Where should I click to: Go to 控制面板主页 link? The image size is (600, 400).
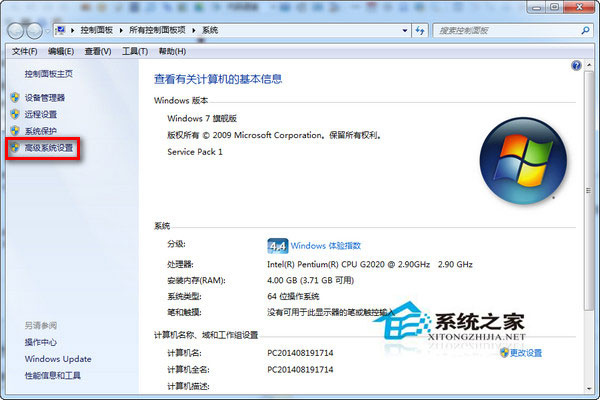pos(49,74)
